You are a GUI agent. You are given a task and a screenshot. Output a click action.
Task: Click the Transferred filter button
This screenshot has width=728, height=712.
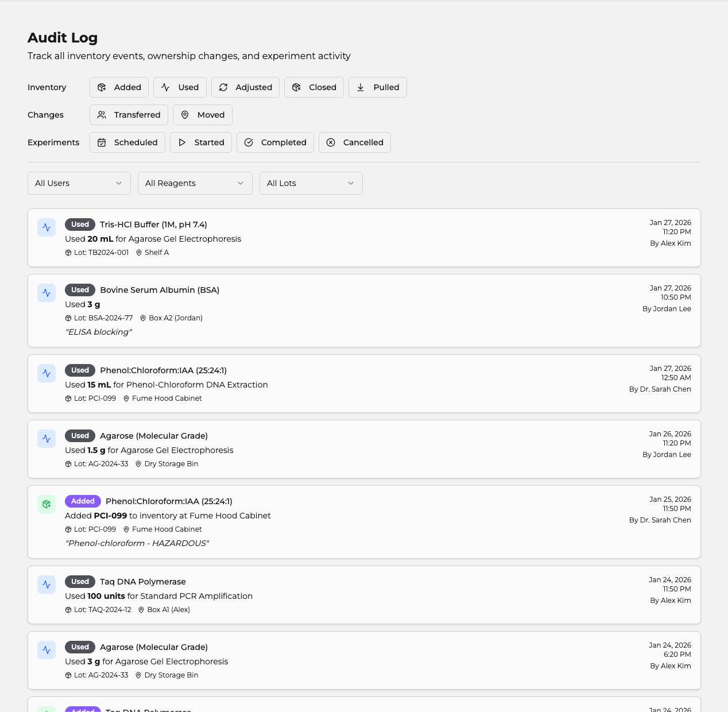pos(129,115)
